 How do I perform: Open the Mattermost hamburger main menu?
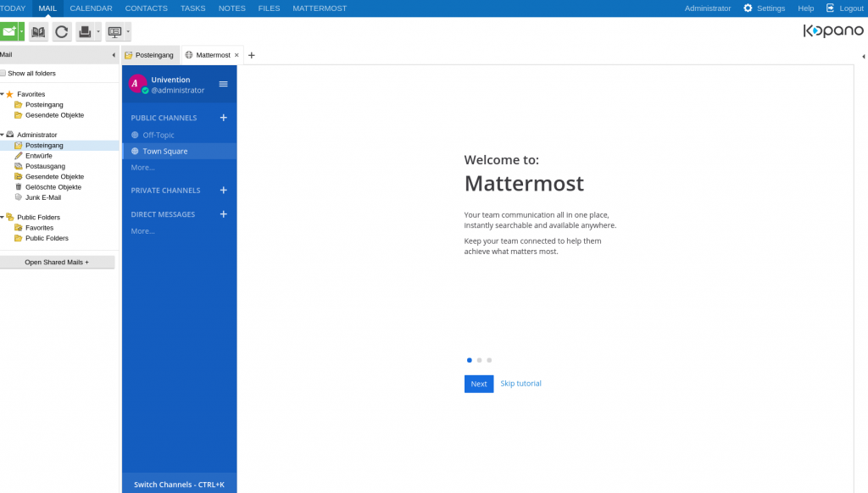[223, 84]
